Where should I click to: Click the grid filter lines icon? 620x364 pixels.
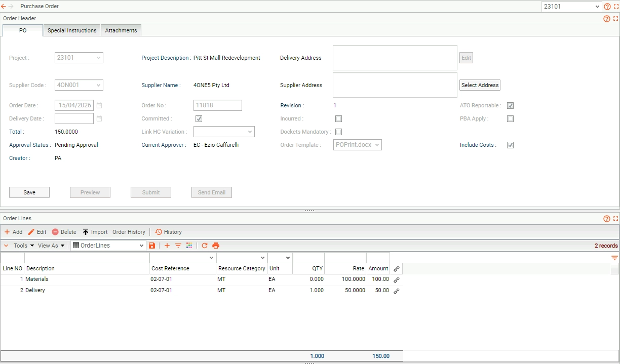pyautogui.click(x=178, y=246)
